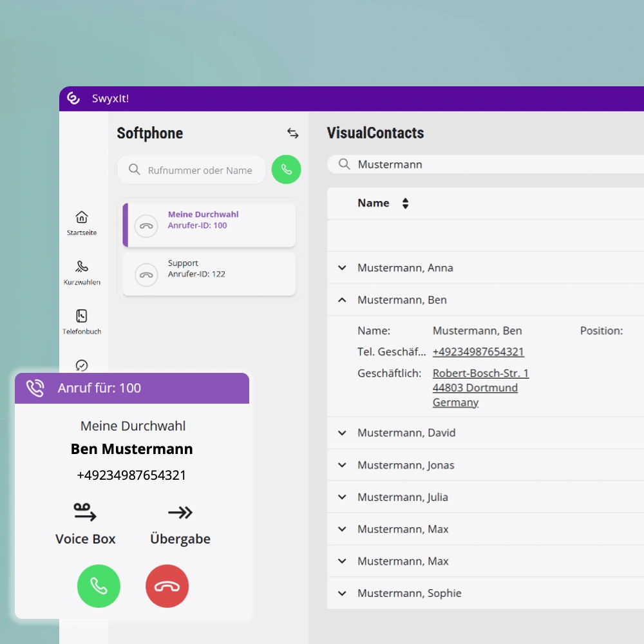
Task: Click the Rufnummer oder Name search field
Action: tap(191, 169)
